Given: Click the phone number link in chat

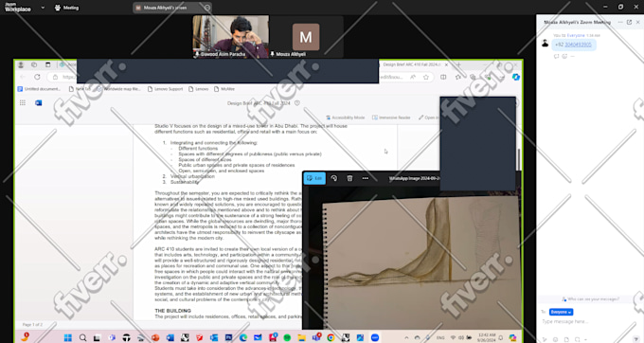Looking at the screenshot, I should 578,45.
